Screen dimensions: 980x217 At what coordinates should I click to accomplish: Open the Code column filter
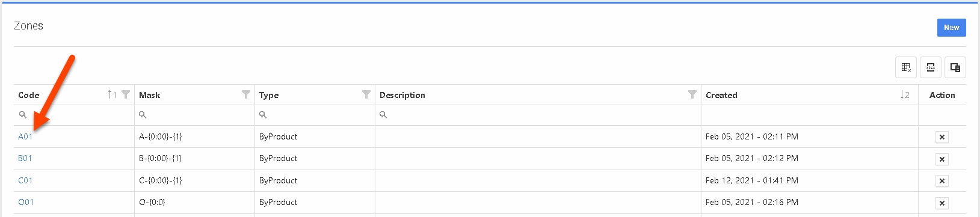pos(126,94)
